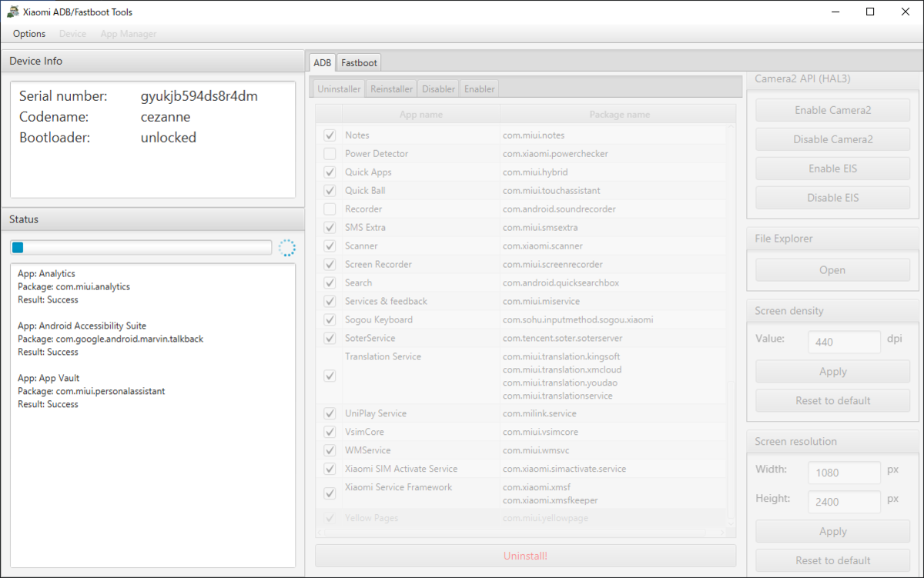Click the Package name column header
The width and height of the screenshot is (924, 578).
pyautogui.click(x=618, y=115)
